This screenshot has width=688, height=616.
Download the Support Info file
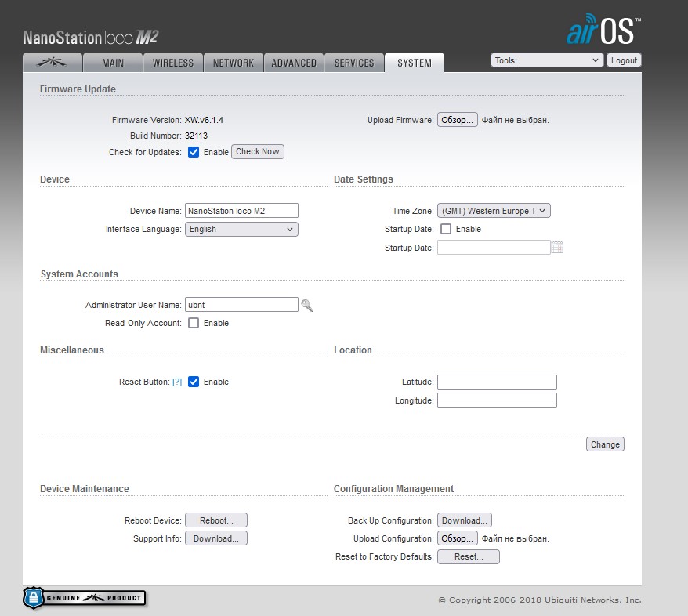[x=216, y=538]
